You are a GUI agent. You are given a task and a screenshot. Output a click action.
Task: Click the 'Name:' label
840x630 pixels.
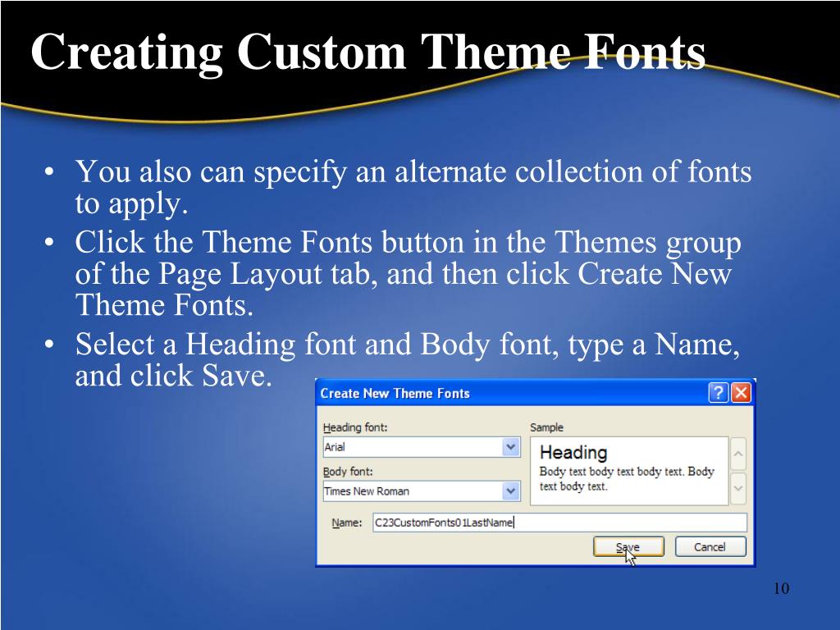[347, 523]
